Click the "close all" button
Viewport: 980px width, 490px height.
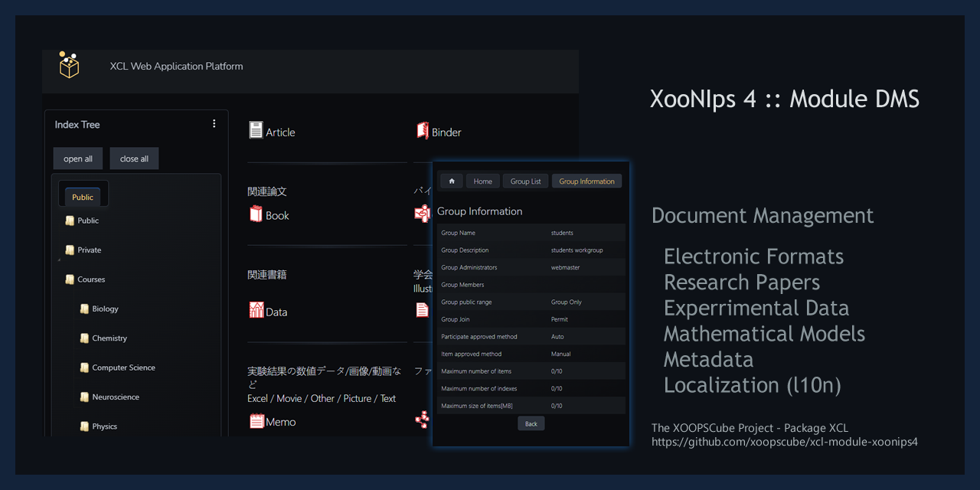(x=134, y=158)
